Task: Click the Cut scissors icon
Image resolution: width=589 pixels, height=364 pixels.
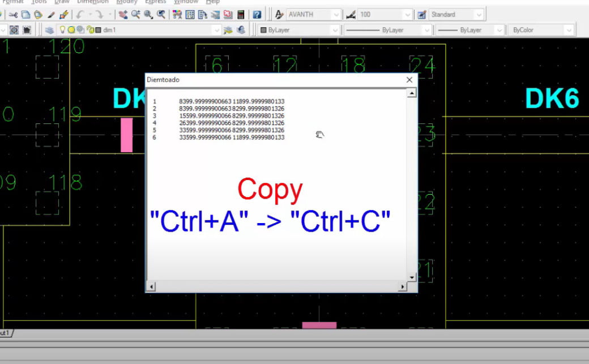Action: tap(13, 15)
